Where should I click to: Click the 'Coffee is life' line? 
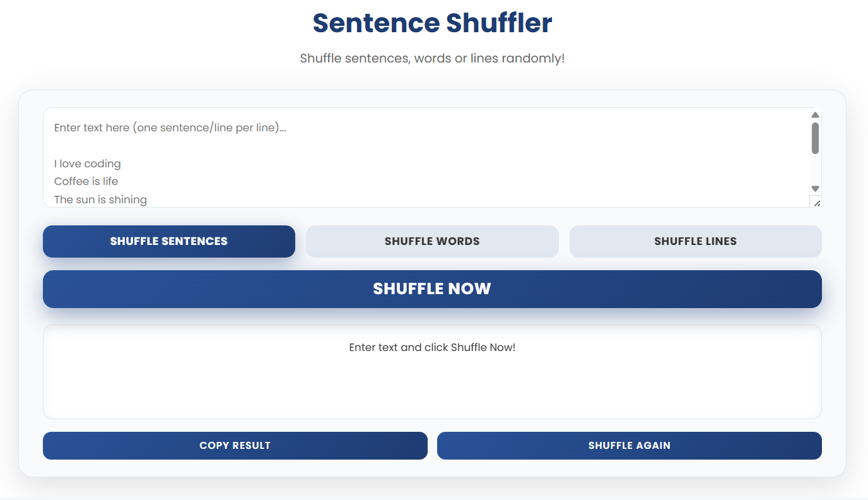86,181
